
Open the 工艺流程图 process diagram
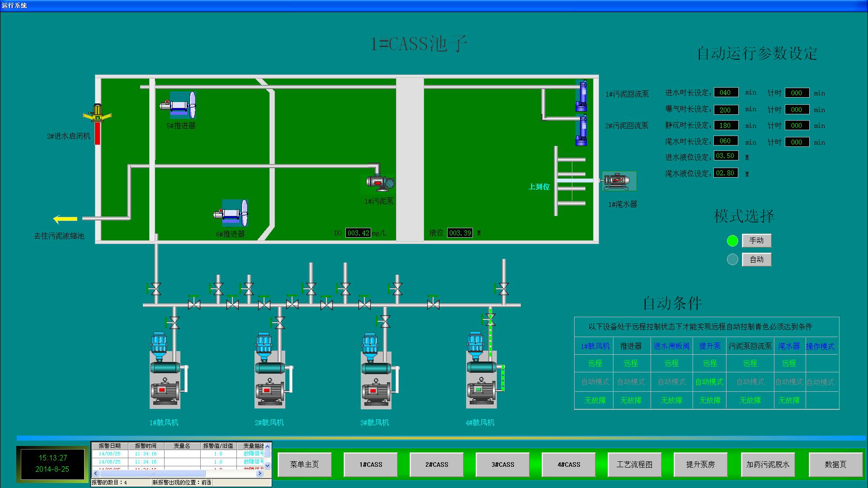[634, 465]
